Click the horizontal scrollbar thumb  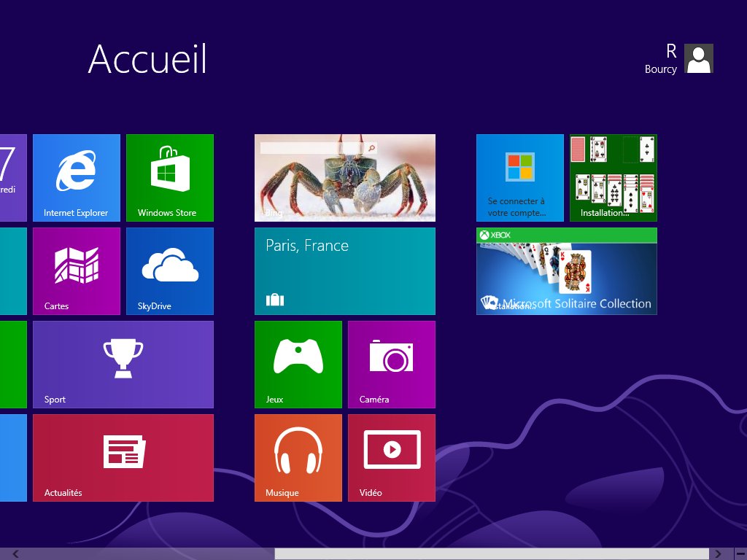click(492, 554)
